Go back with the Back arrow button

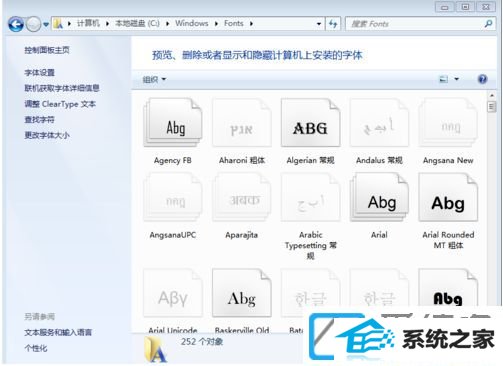point(16,24)
